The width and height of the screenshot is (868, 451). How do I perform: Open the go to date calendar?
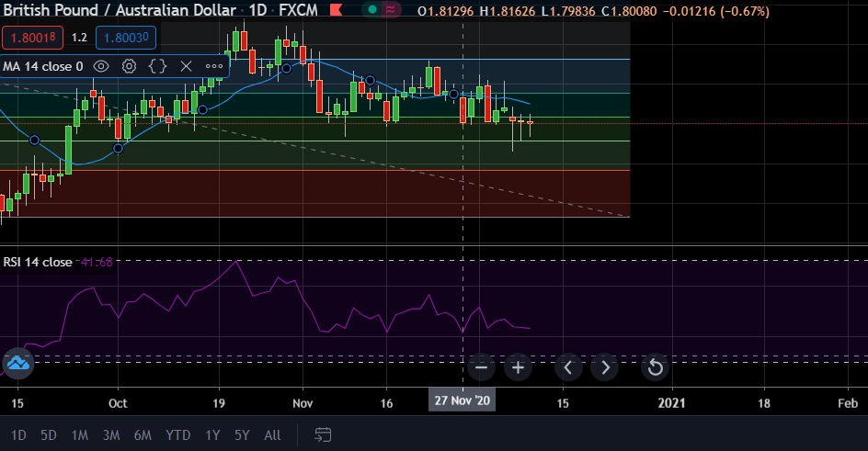tap(323, 434)
